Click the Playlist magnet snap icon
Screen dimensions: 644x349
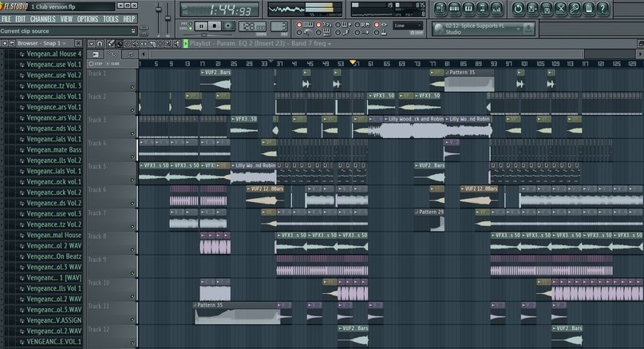pyautogui.click(x=100, y=44)
